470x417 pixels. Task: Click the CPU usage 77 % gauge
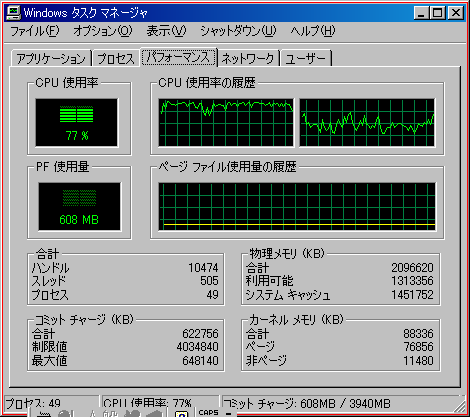pos(77,123)
